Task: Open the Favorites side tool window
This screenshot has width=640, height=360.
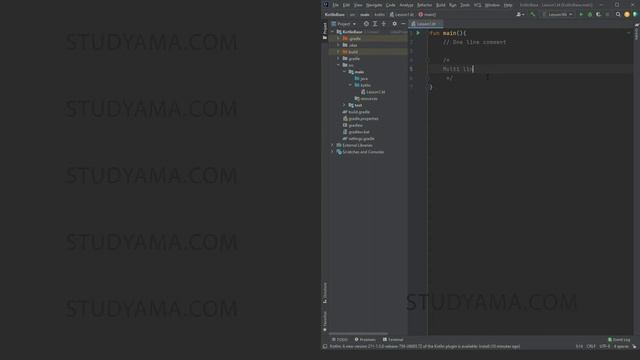Action: tap(325, 321)
